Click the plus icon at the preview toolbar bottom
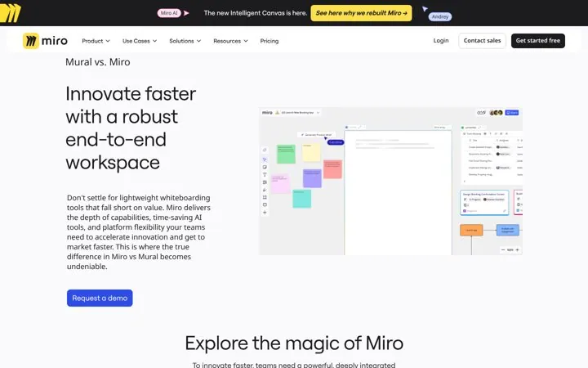The height and width of the screenshot is (368, 588). (x=265, y=213)
